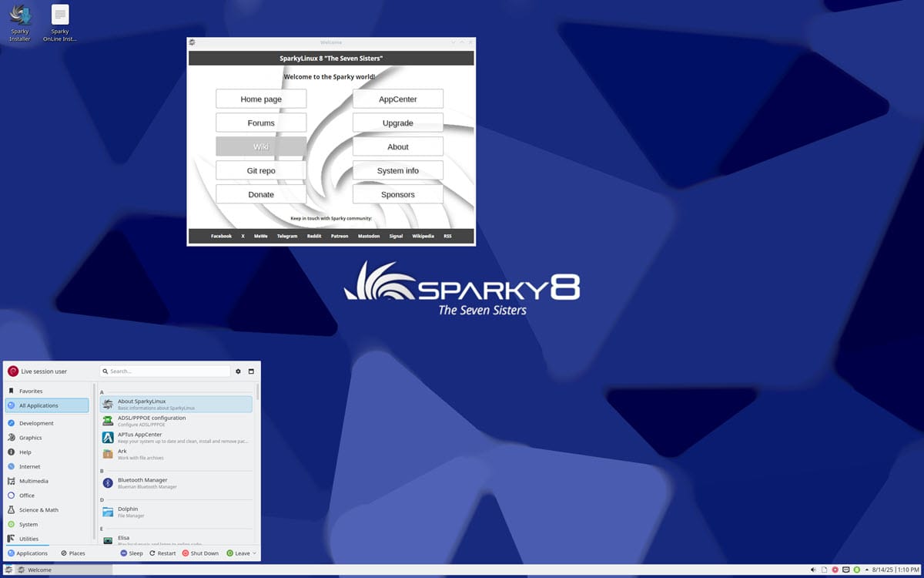Select the Utilities category
The image size is (924, 578).
(x=47, y=539)
